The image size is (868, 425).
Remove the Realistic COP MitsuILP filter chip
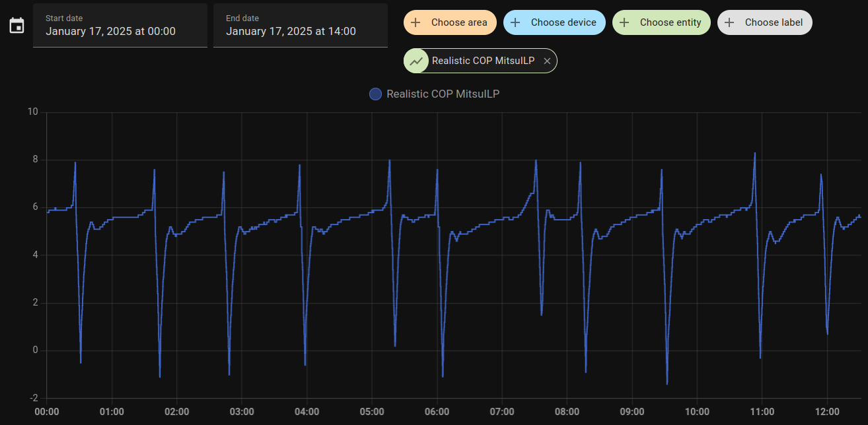pos(547,60)
